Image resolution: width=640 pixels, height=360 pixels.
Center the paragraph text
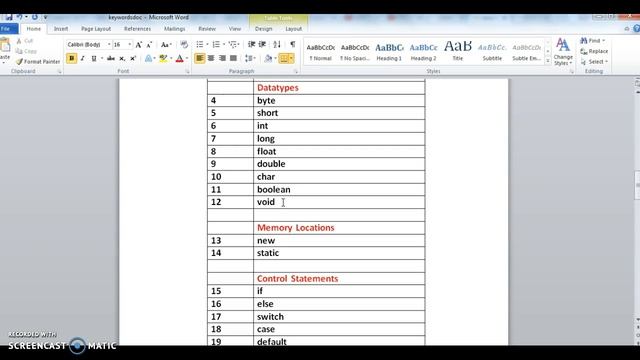(x=211, y=58)
